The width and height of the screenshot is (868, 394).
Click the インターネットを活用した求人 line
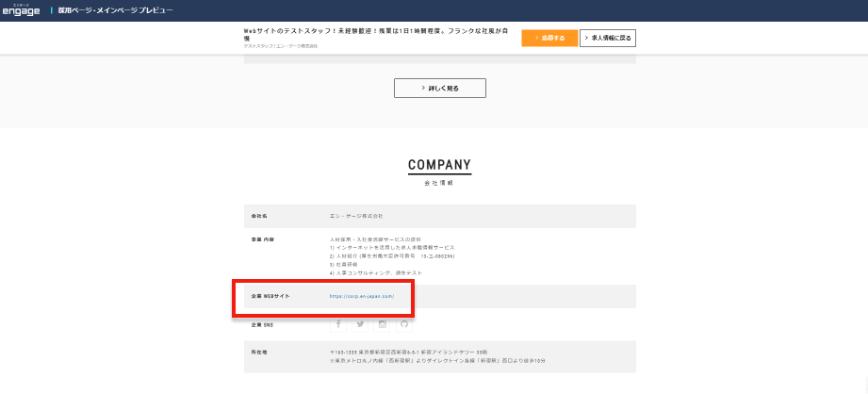[392, 248]
